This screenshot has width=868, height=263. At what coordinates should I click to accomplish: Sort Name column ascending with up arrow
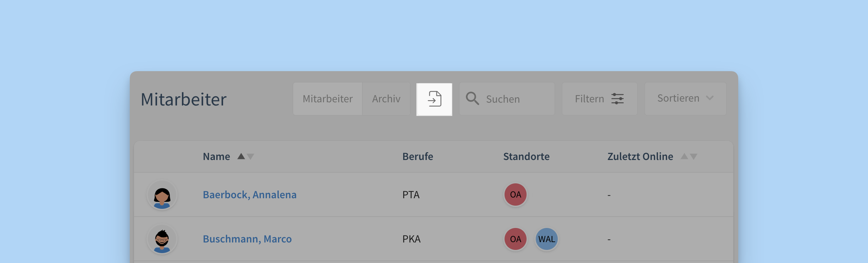click(241, 156)
